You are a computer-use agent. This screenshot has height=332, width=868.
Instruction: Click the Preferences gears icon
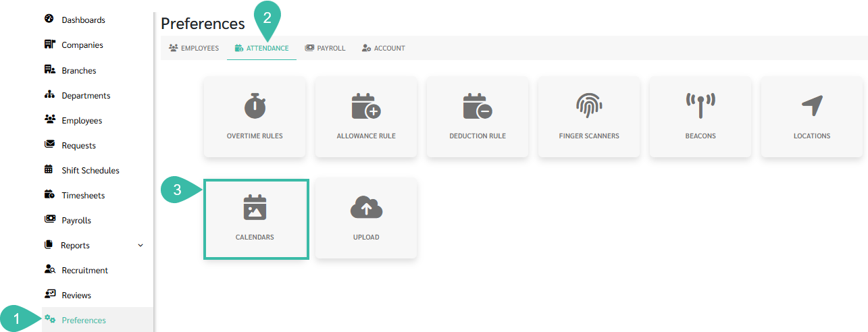coord(50,319)
